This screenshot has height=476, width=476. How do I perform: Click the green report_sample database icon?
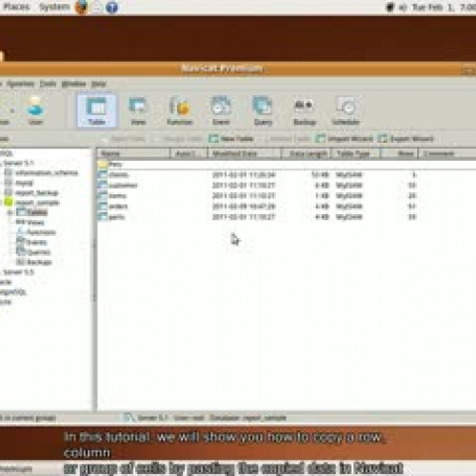pos(9,203)
